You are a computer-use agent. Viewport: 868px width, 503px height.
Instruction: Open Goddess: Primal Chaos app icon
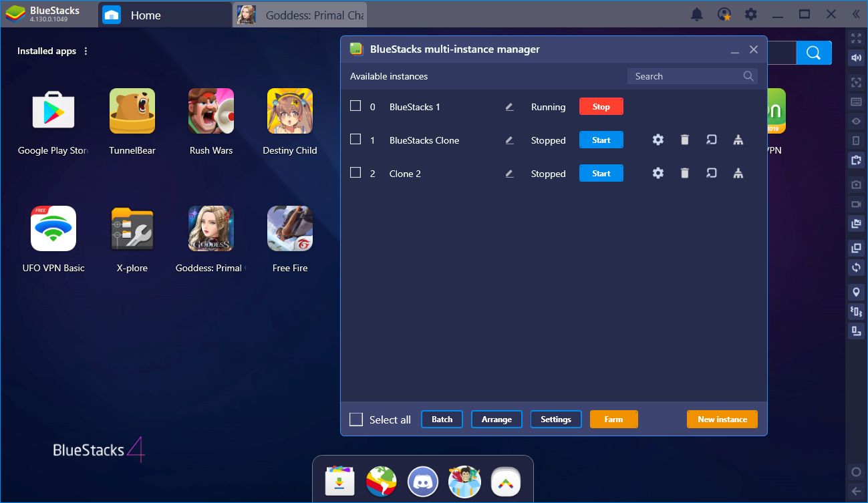pos(211,228)
